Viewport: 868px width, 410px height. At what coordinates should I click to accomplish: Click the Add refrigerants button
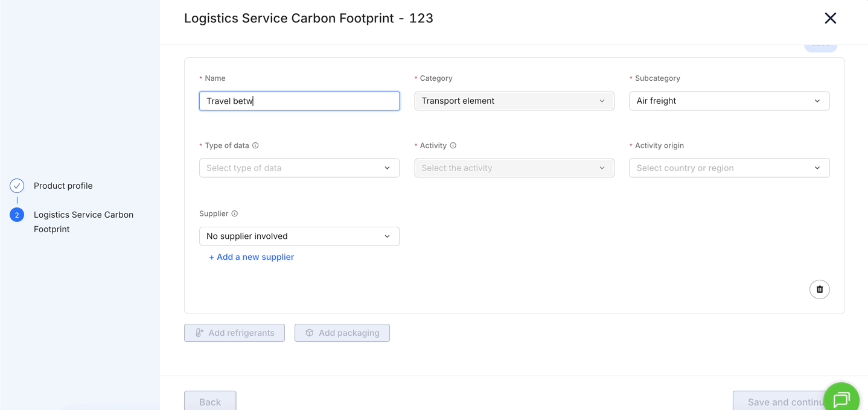(234, 333)
